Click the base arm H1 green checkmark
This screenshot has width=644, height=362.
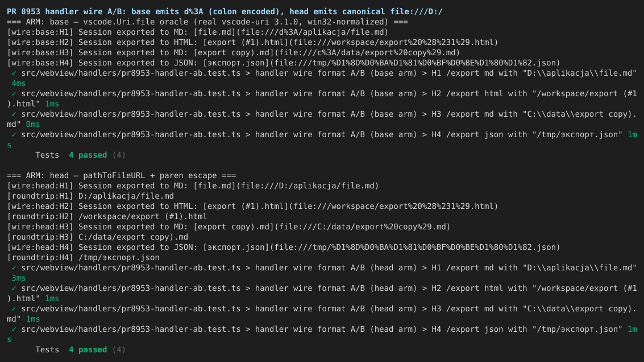click(14, 73)
